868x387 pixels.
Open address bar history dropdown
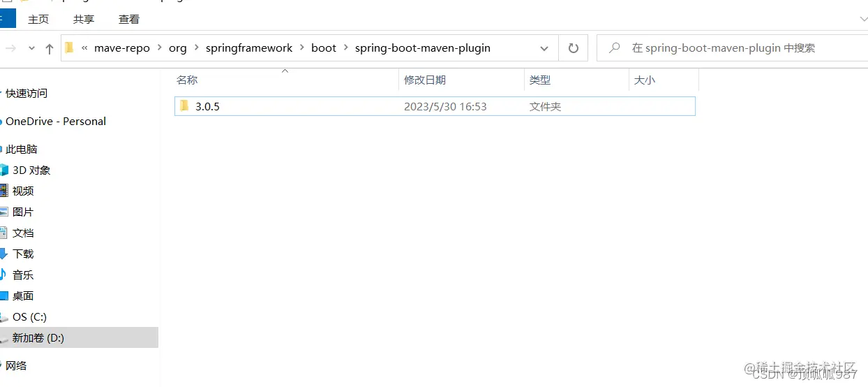coord(544,48)
